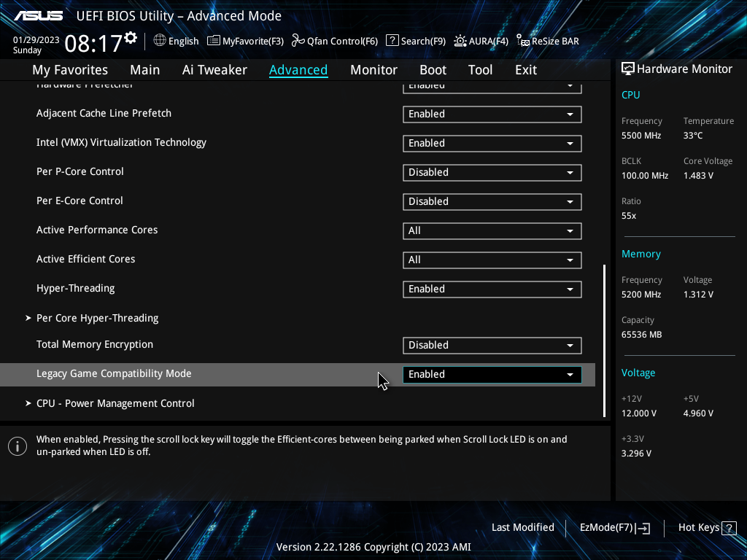Click the 4.960 V reading

tap(698, 413)
